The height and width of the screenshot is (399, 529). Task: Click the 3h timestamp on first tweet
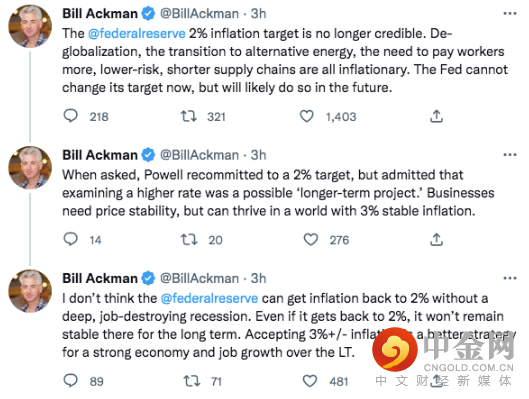258,13
